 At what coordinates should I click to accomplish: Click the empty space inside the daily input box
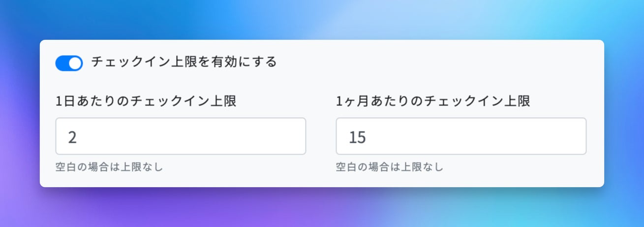pos(221,136)
